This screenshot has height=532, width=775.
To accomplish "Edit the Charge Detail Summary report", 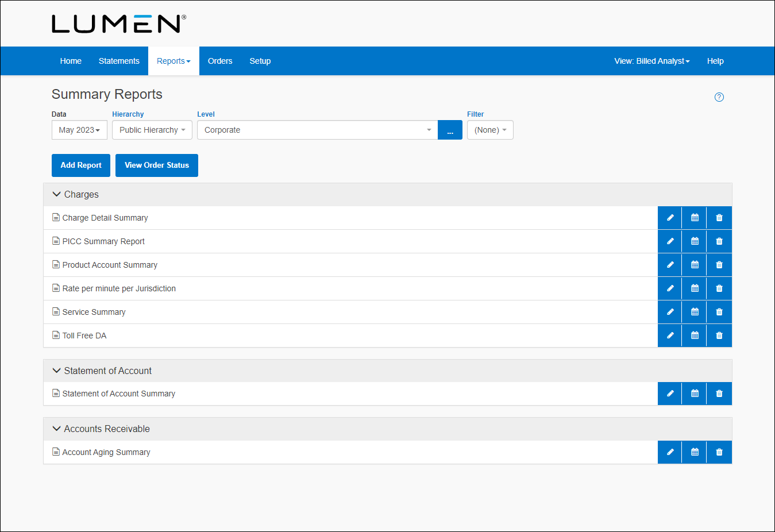I will pyautogui.click(x=669, y=218).
